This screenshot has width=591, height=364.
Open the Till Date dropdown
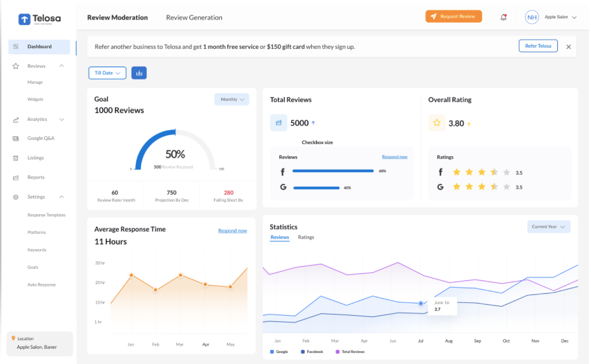tap(107, 73)
